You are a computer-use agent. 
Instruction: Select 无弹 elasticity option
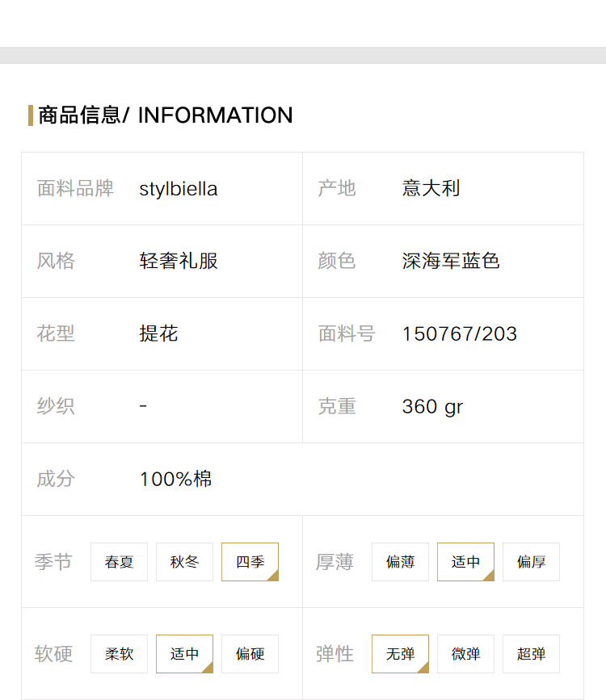point(400,653)
